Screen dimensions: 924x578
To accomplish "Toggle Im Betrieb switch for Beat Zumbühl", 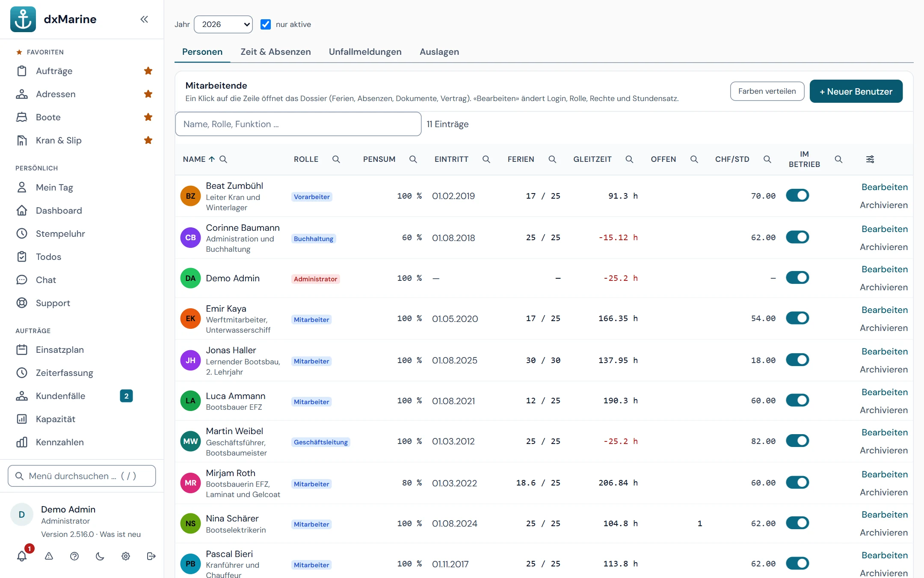I will [x=797, y=196].
